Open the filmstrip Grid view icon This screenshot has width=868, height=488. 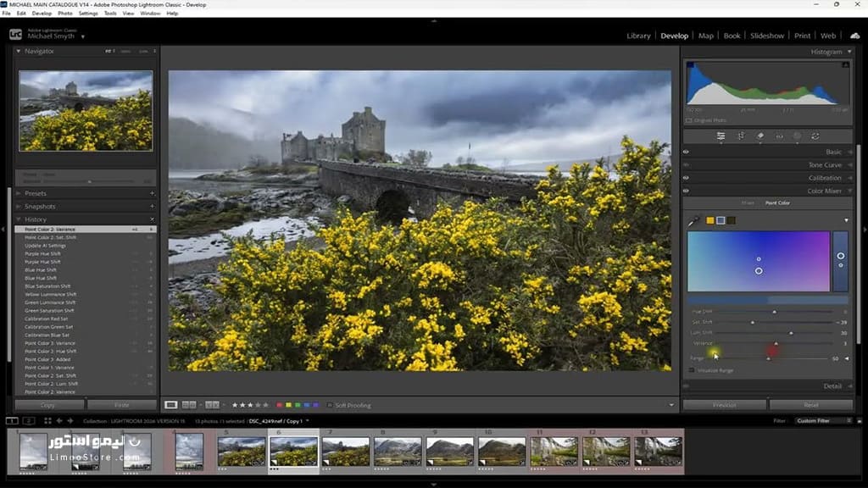[x=47, y=421]
